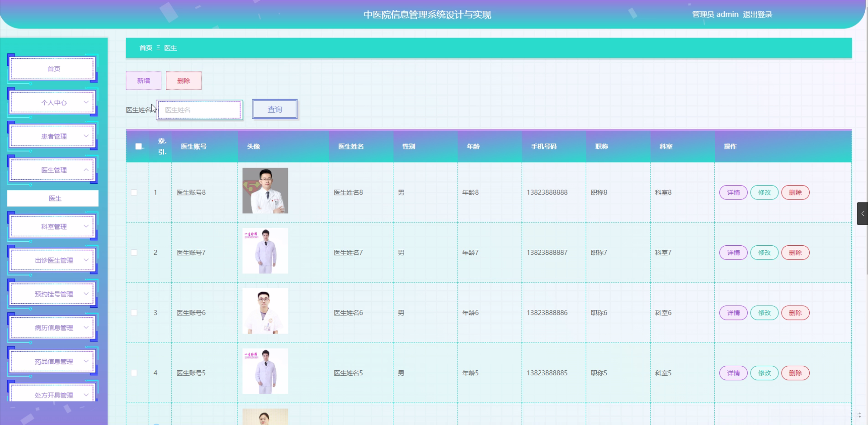Click the cell text 医生姓名8
This screenshot has height=425, width=868.
pos(348,192)
